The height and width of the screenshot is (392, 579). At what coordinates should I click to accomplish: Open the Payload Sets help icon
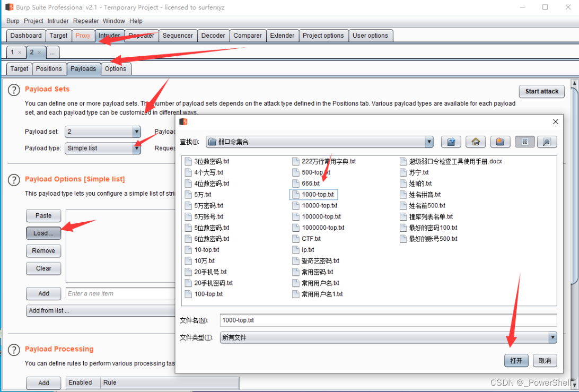coord(14,90)
